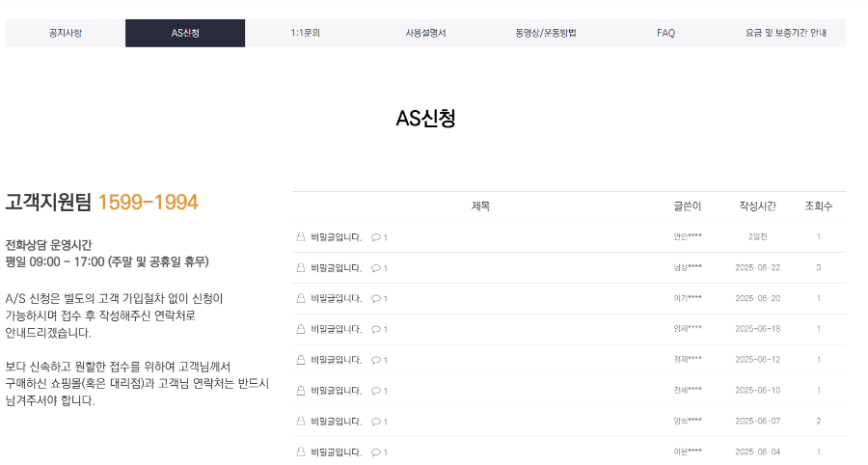Open 비밀글입니다 post dated 2025-06-07
The image size is (868, 465).
coord(336,422)
